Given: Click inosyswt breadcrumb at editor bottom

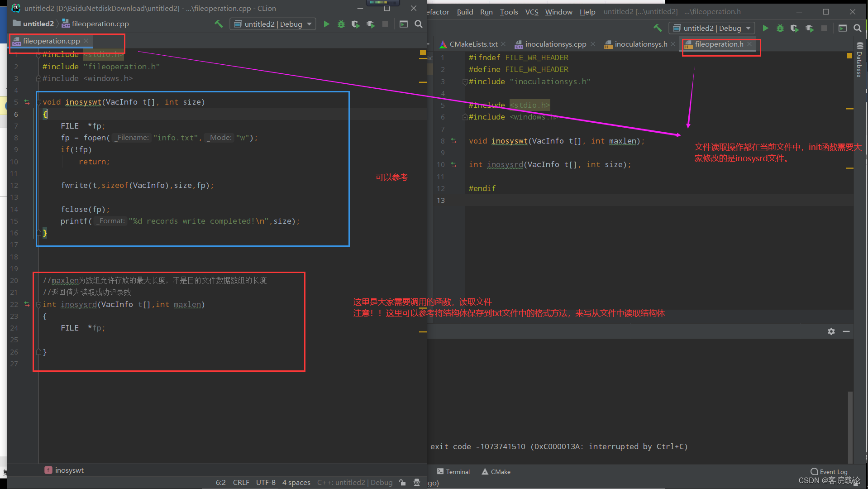Looking at the screenshot, I should pos(64,470).
